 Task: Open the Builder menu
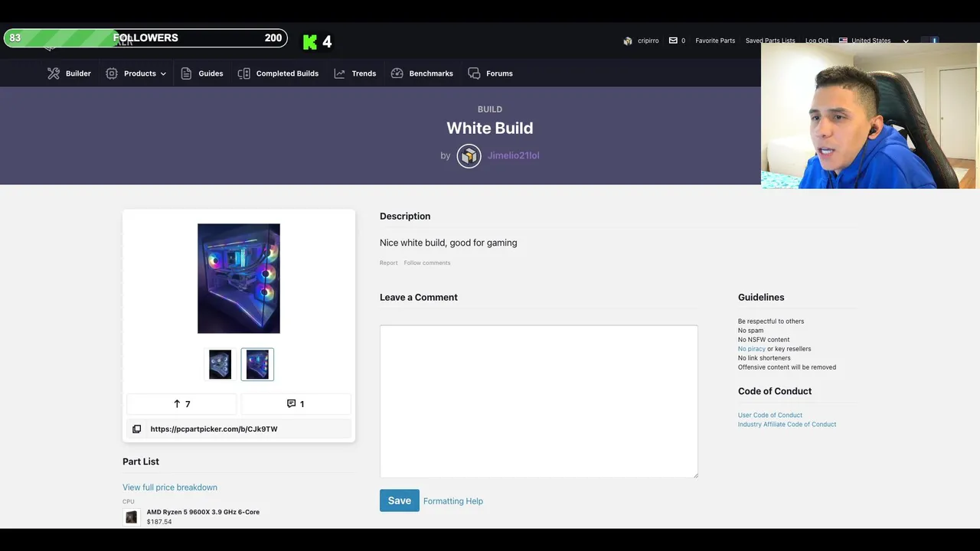tap(78, 73)
